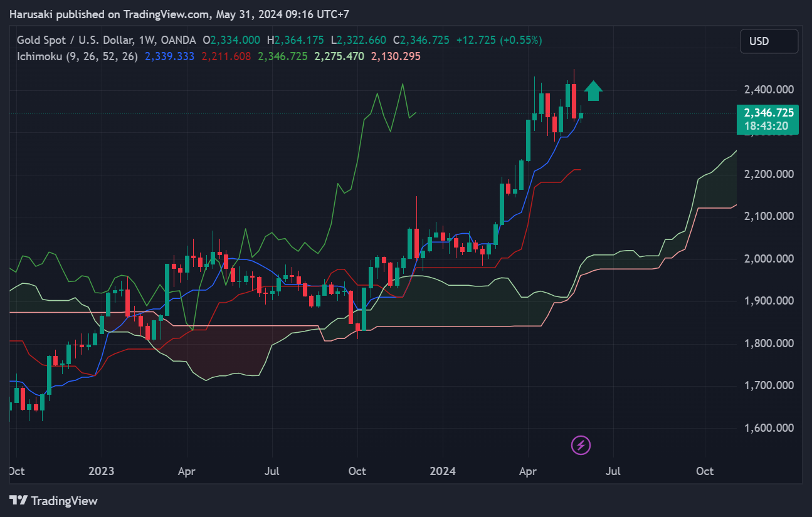Click the change value +12.725 (+0.55%)
812x517 pixels.
(x=499, y=40)
